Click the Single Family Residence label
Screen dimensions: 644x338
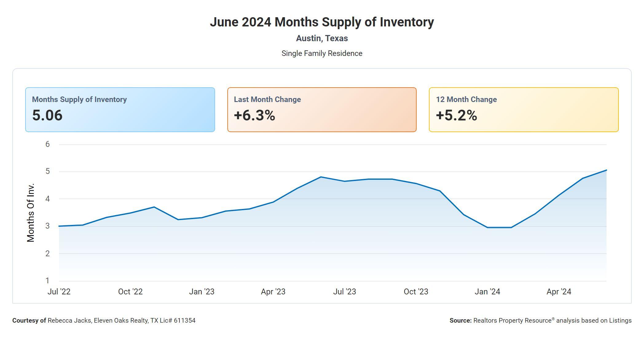click(x=322, y=53)
